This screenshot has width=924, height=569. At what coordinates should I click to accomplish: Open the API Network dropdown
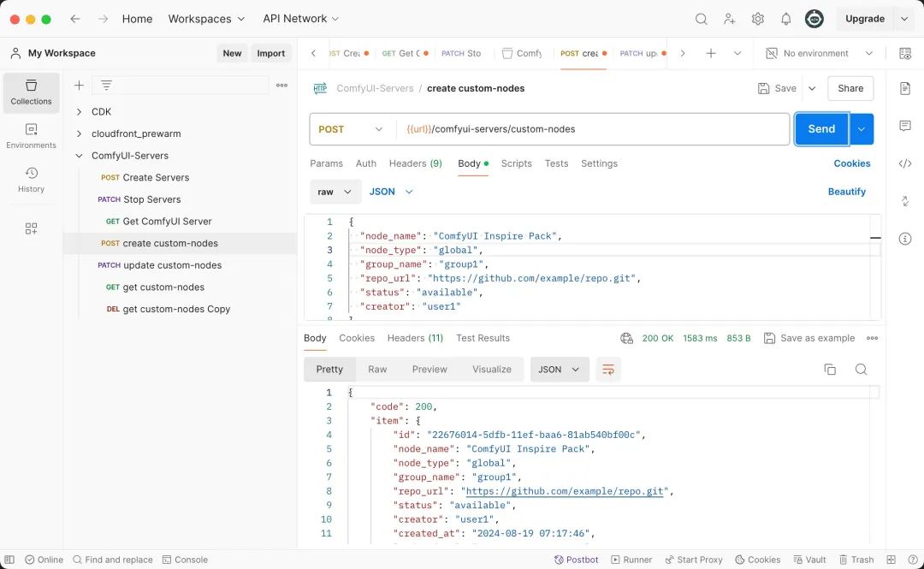click(300, 19)
